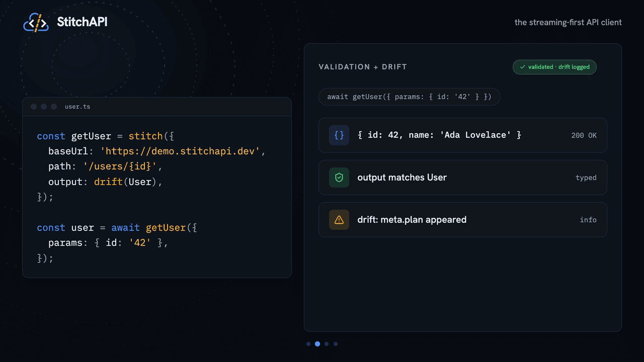Click second window dot in code editor

pos(44,107)
